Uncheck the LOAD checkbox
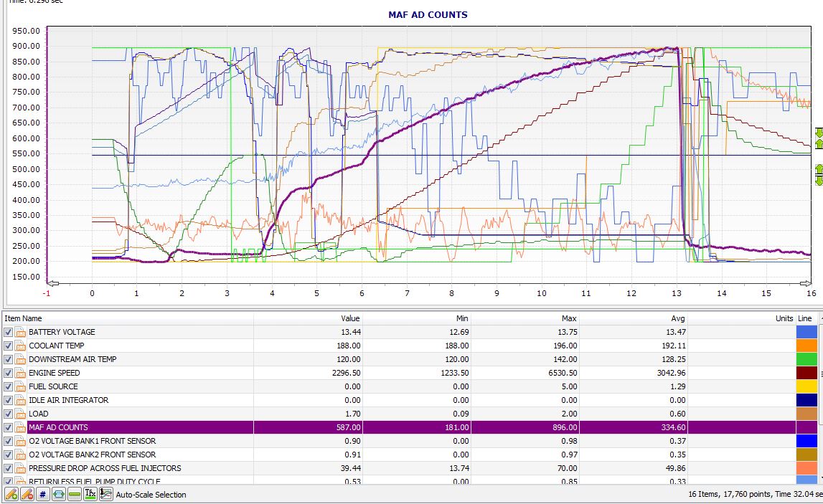The width and height of the screenshot is (823, 504). (x=8, y=414)
